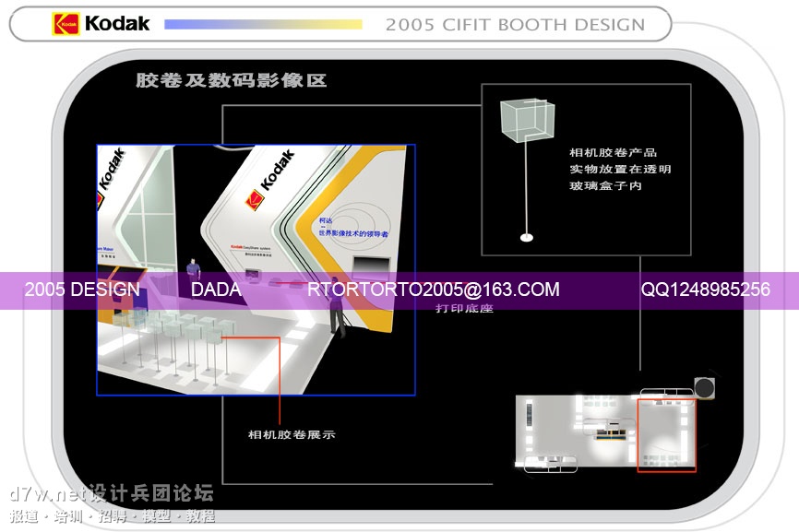Click the Kodak wordmark in the header
799x532 pixels.
pyautogui.click(x=117, y=23)
